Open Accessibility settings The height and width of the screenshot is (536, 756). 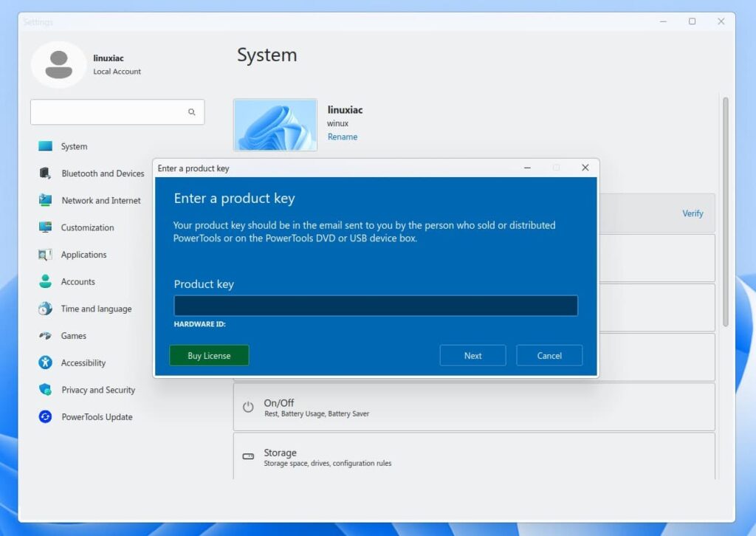pyautogui.click(x=44, y=363)
